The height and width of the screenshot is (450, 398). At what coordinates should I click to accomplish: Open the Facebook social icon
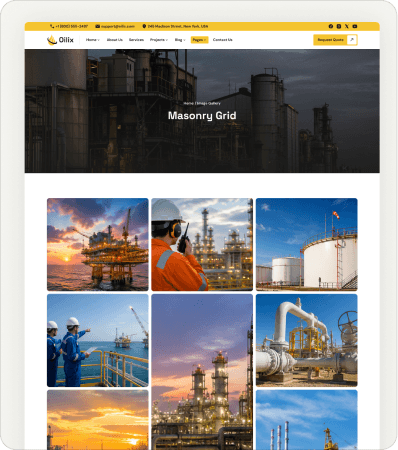point(331,26)
